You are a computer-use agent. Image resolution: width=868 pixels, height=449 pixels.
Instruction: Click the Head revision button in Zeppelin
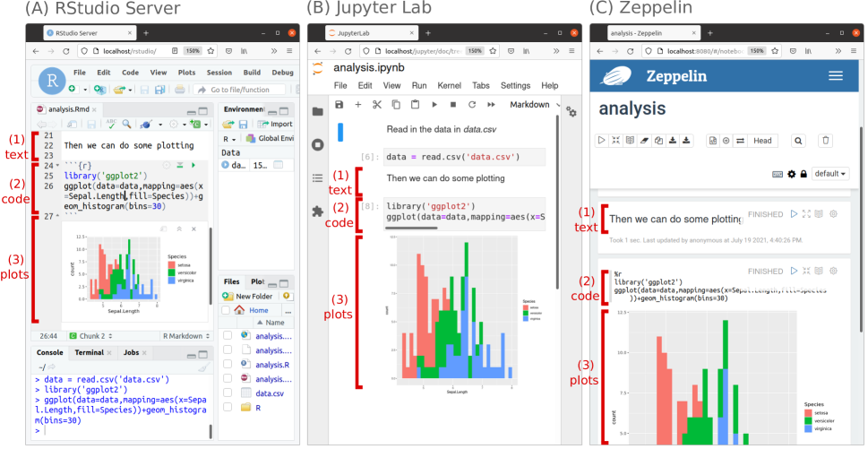tap(762, 141)
